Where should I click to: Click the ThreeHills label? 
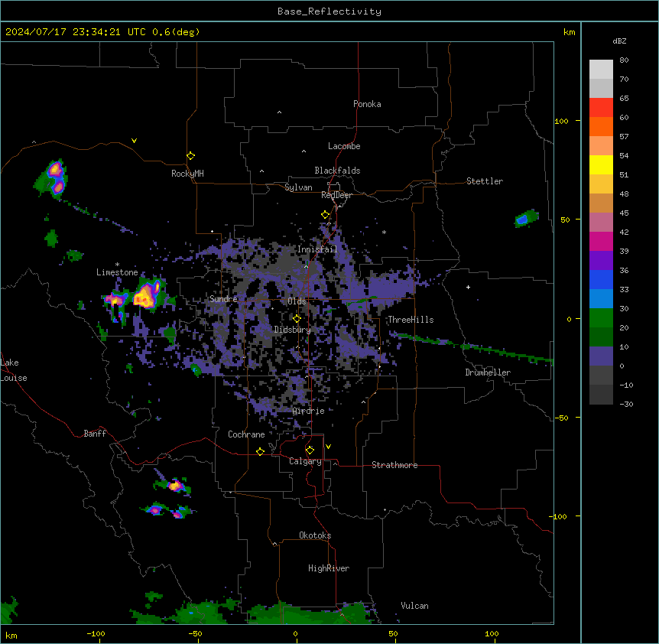[411, 320]
